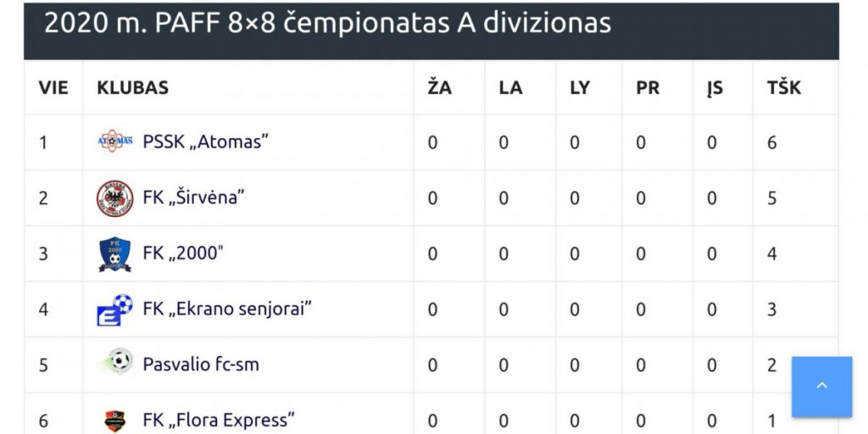Open the PSSK „Atomas" club link

205,142
